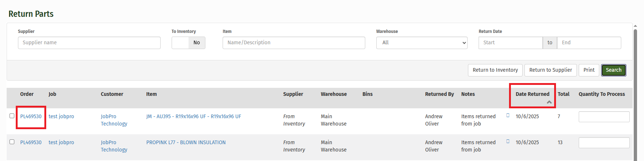
Task: Click Return to Supplier button
Action: click(550, 70)
